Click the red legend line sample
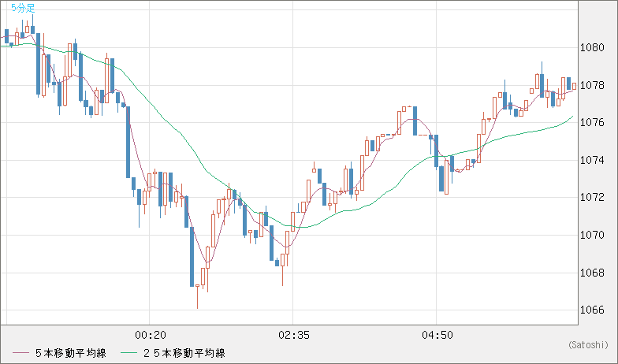Viewport: 618px width, 364px height. [20, 353]
